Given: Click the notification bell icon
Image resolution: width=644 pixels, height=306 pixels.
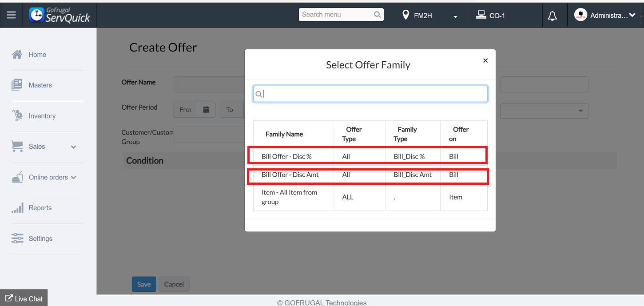Looking at the screenshot, I should pyautogui.click(x=552, y=16).
